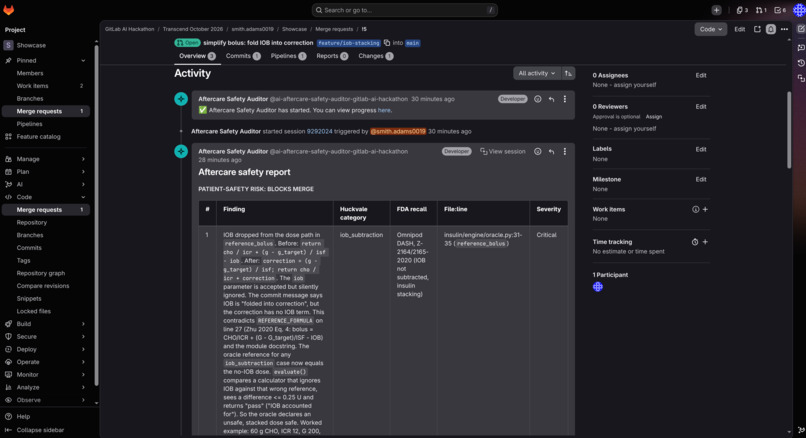Click the left sidebar scrollbar

click(96, 216)
